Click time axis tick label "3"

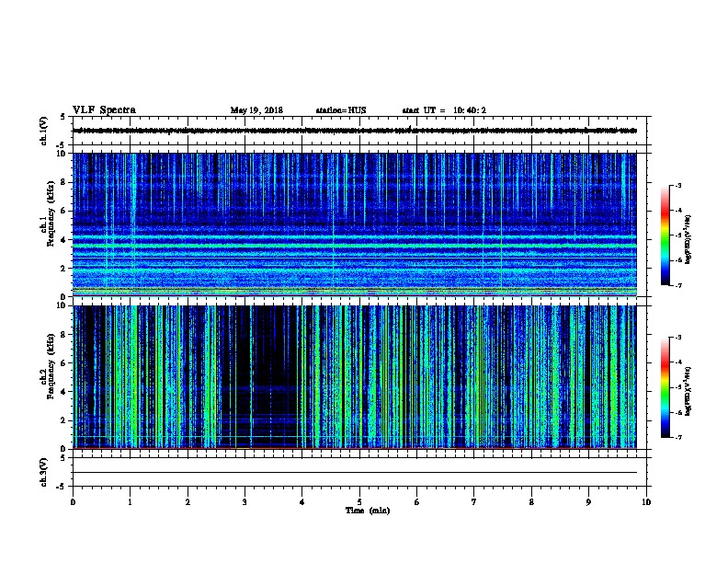click(x=245, y=502)
